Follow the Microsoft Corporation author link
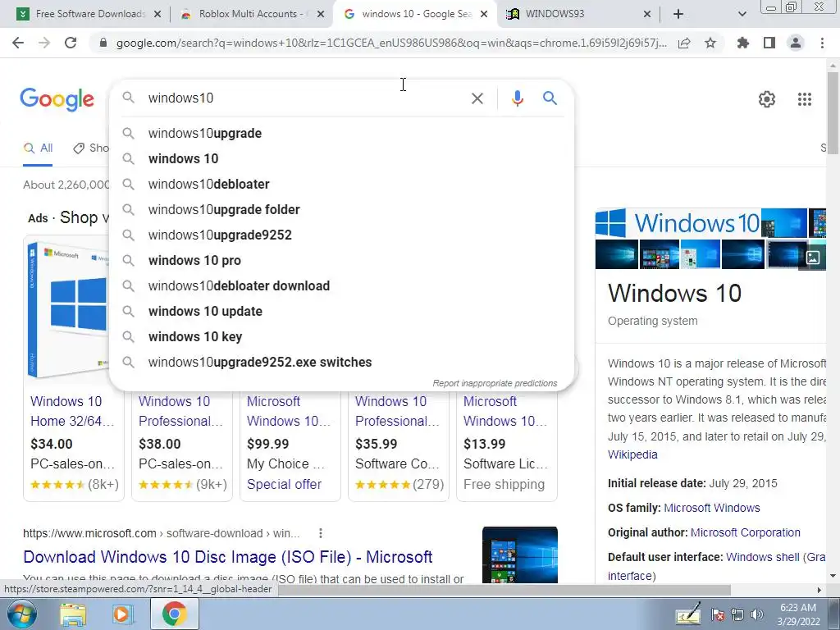Viewport: 840px width, 630px height. point(745,532)
